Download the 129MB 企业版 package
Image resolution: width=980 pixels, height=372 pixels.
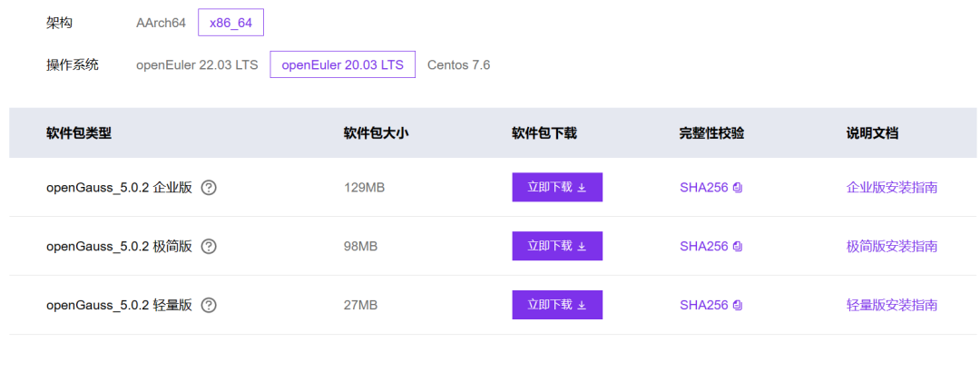click(x=557, y=188)
